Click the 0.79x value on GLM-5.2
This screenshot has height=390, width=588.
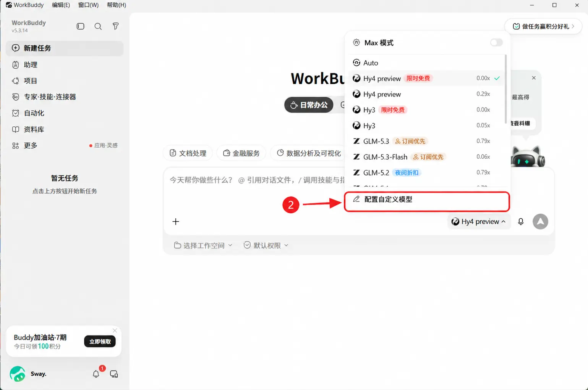483,172
